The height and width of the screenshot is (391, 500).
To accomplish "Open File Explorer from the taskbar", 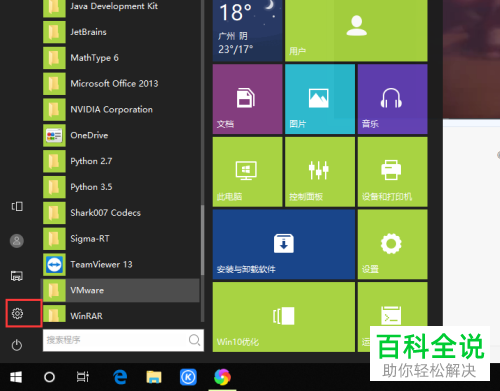I will point(154,377).
